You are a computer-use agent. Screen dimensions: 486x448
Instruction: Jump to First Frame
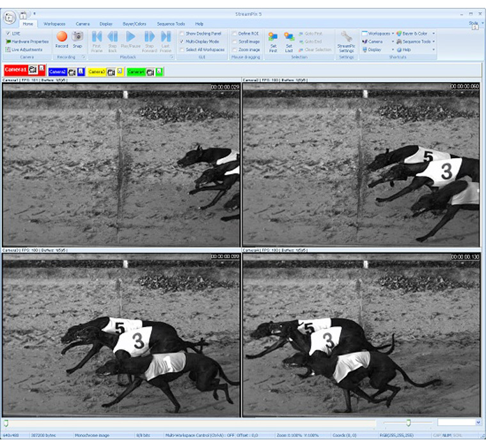pos(97,38)
